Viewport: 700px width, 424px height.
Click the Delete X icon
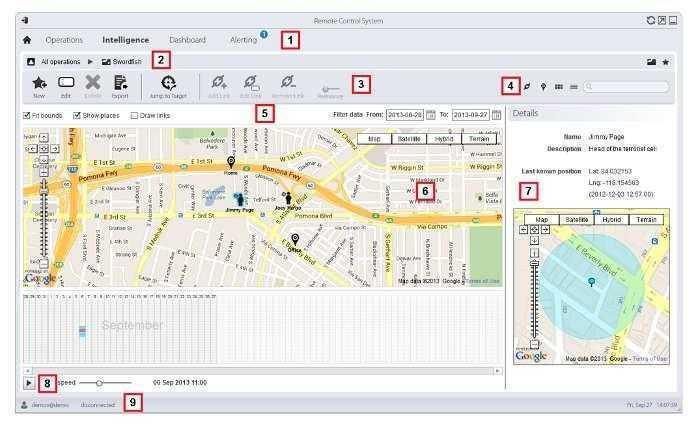93,83
